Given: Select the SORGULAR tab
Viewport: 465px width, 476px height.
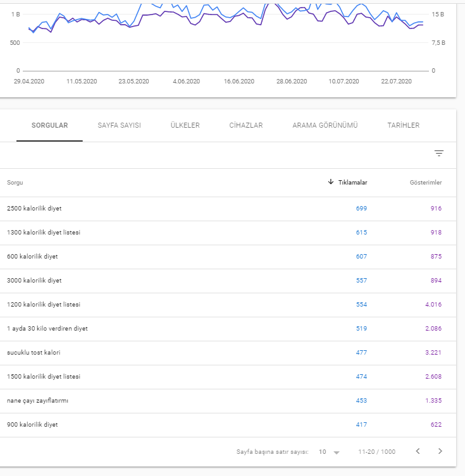Looking at the screenshot, I should (x=50, y=125).
